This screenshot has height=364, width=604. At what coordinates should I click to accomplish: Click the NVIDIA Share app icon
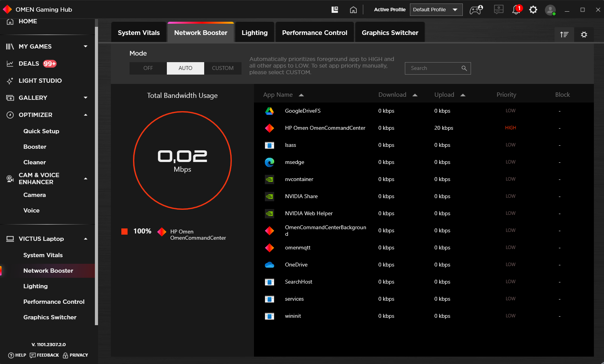point(270,197)
